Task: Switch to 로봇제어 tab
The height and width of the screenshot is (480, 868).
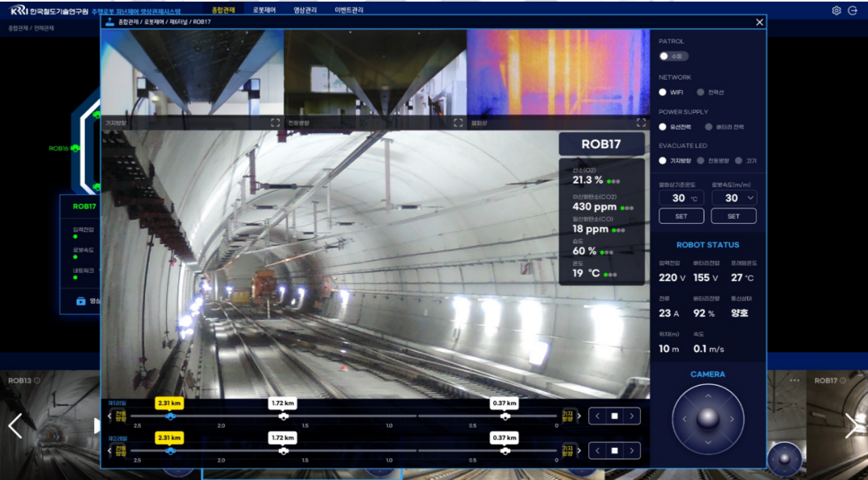Action: [x=264, y=10]
